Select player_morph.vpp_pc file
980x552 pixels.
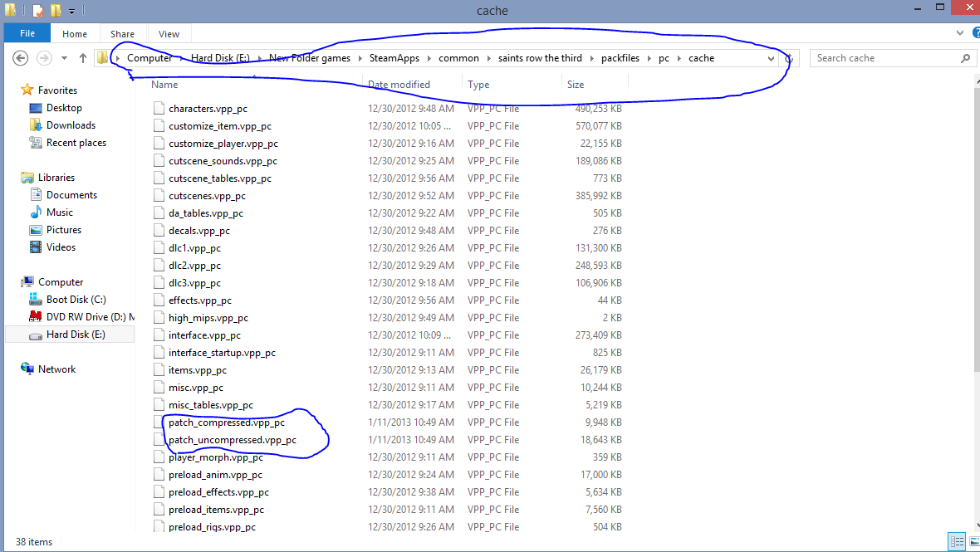[216, 457]
